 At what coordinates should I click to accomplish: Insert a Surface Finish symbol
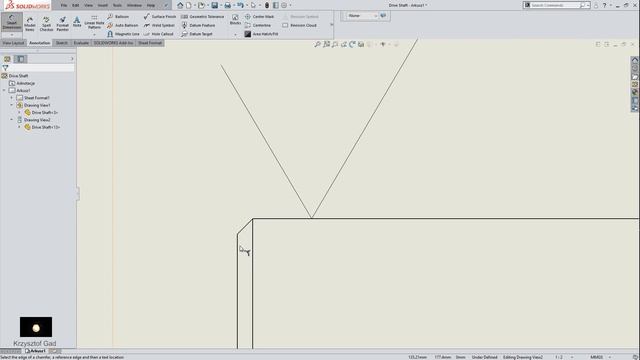[160, 17]
